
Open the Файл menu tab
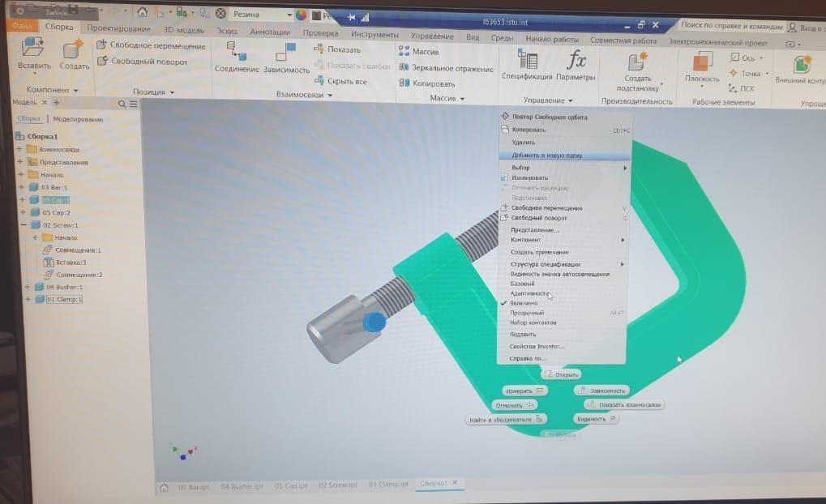[22, 25]
